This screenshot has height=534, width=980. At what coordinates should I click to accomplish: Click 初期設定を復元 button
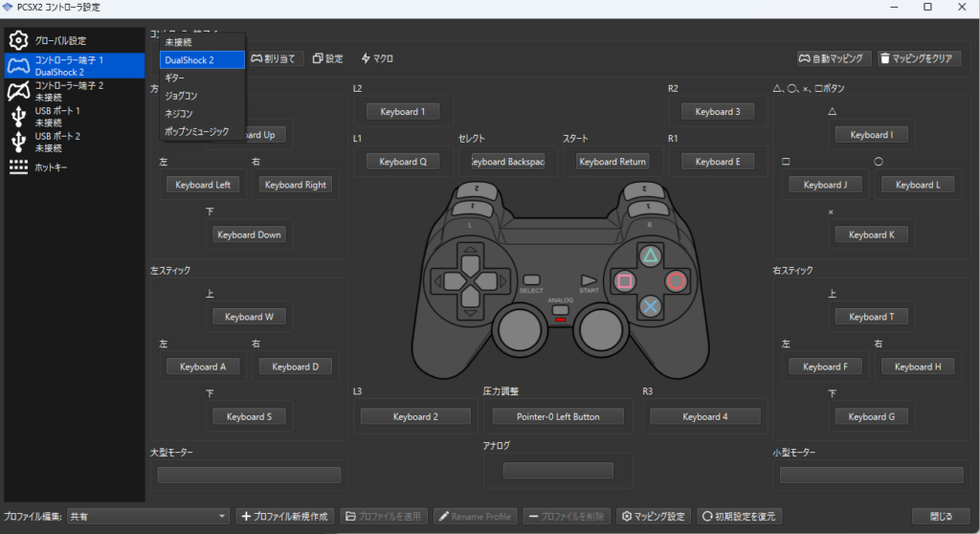[x=740, y=517]
